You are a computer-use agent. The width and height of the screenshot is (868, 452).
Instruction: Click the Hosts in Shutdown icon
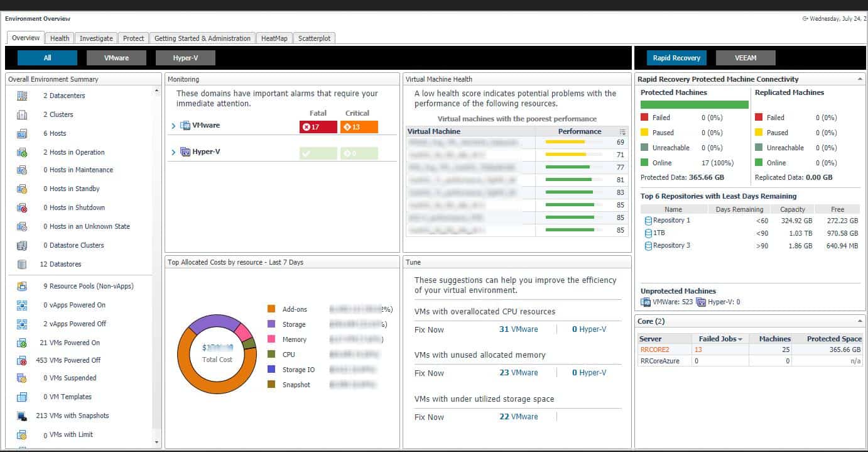(22, 207)
